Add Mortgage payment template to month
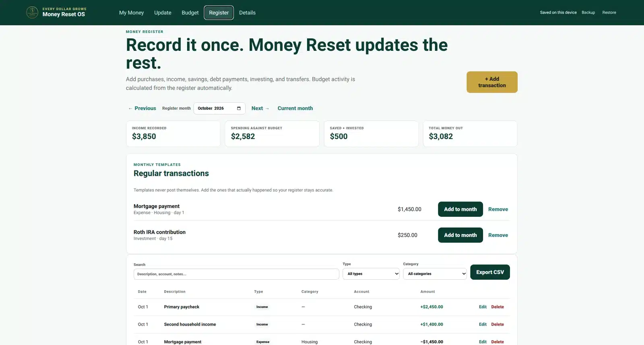Viewport: 644px width, 345px height. point(460,209)
